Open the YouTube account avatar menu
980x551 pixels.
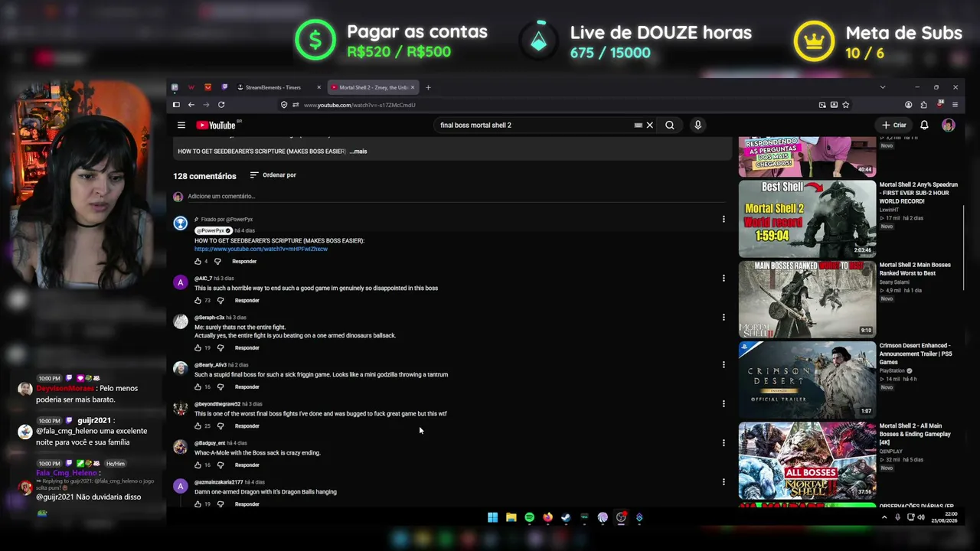click(x=948, y=126)
